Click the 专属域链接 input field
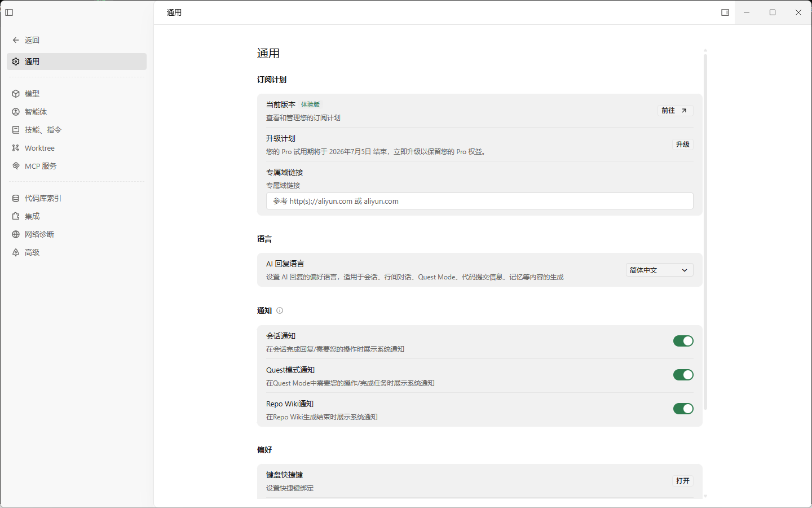 (480, 201)
